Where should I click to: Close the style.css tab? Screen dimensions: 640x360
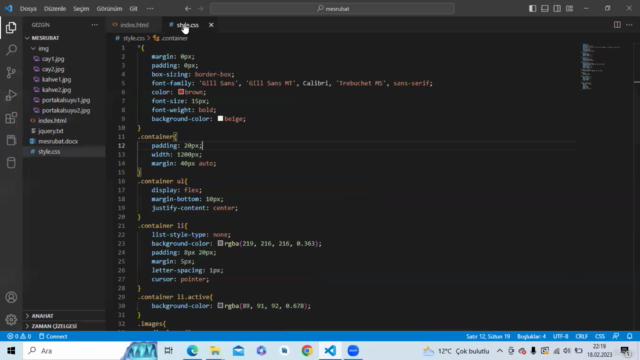tap(211, 25)
